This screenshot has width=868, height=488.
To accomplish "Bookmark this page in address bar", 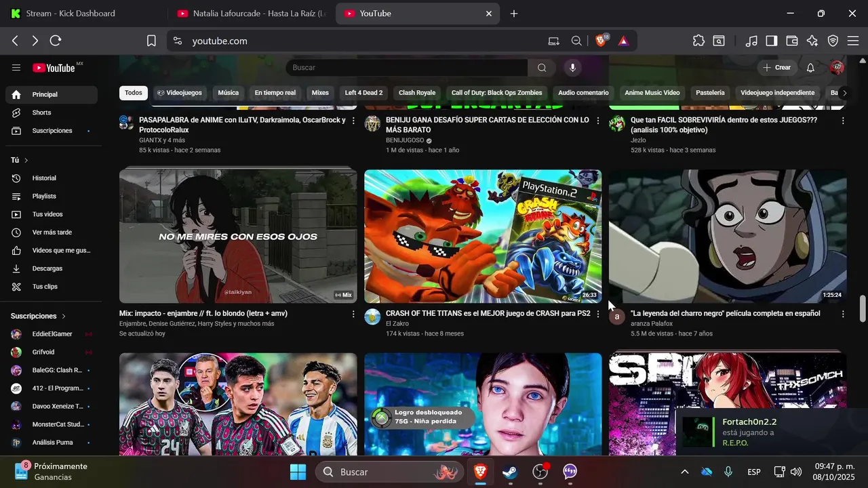I will coord(152,41).
